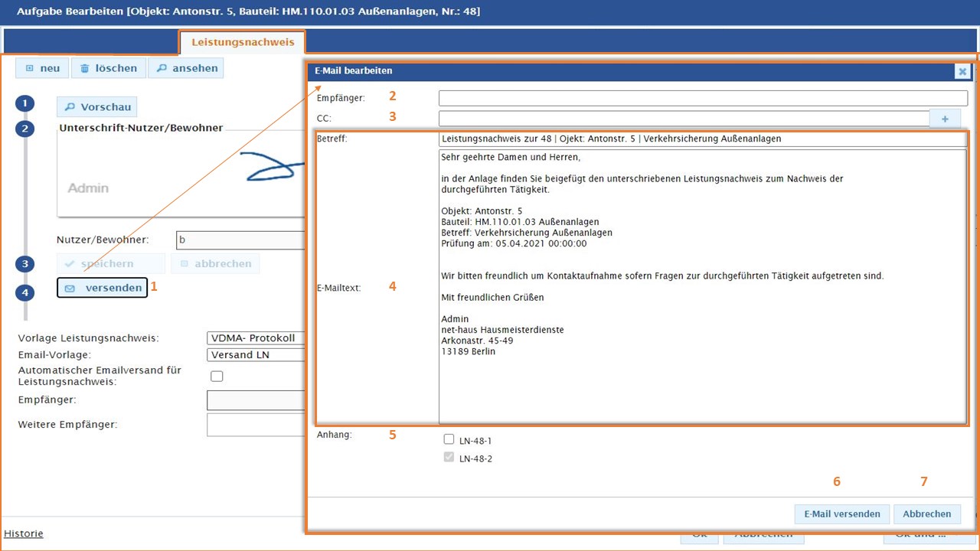Click into the Betreff subject field
Image resolution: width=980 pixels, height=551 pixels.
coord(703,139)
